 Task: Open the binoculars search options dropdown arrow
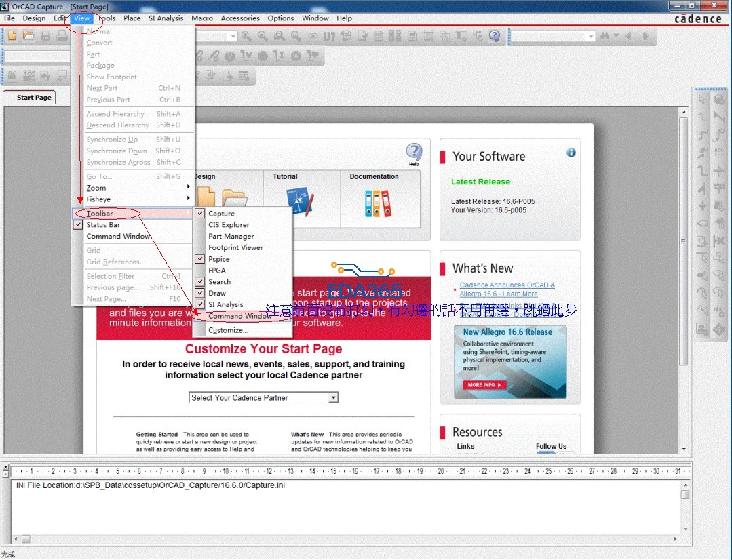tap(616, 36)
